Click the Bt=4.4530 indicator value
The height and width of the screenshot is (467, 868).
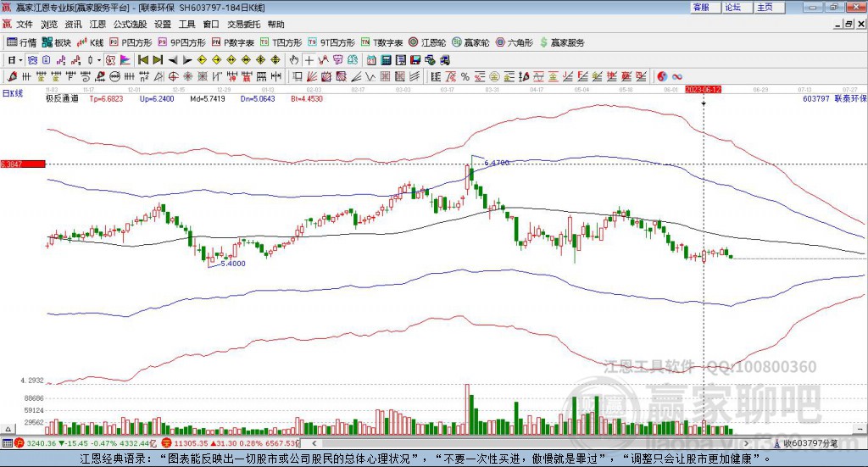tap(307, 98)
